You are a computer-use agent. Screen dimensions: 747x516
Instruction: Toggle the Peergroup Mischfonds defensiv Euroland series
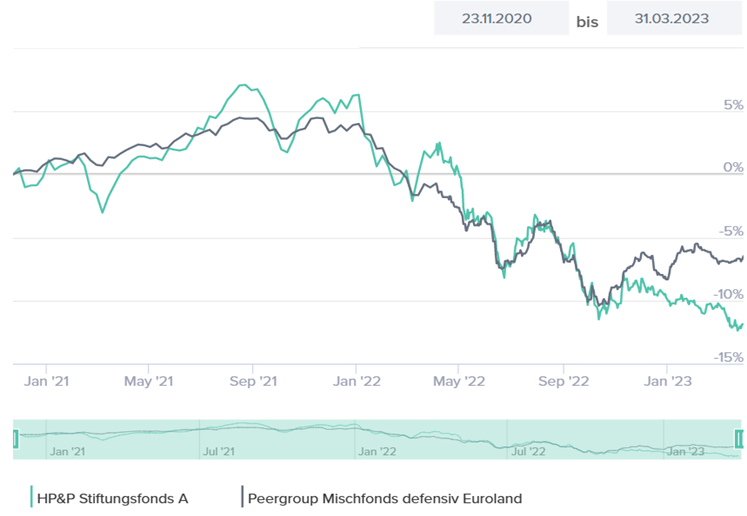[384, 497]
